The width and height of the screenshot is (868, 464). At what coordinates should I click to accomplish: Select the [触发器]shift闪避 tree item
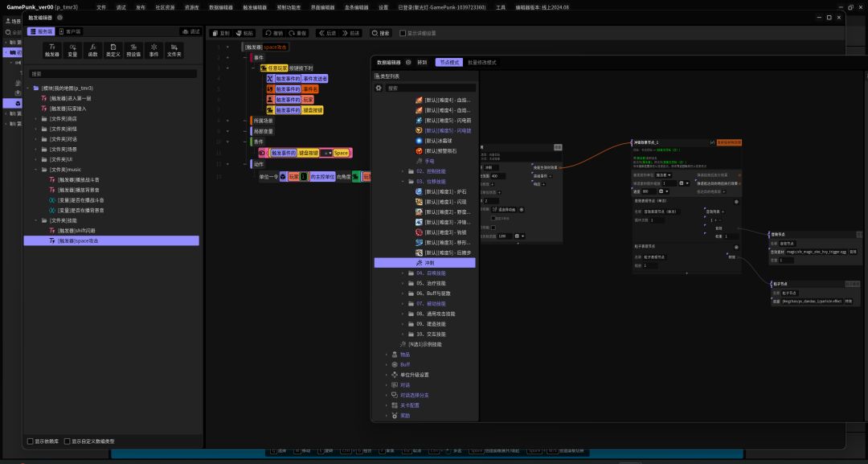click(80, 230)
